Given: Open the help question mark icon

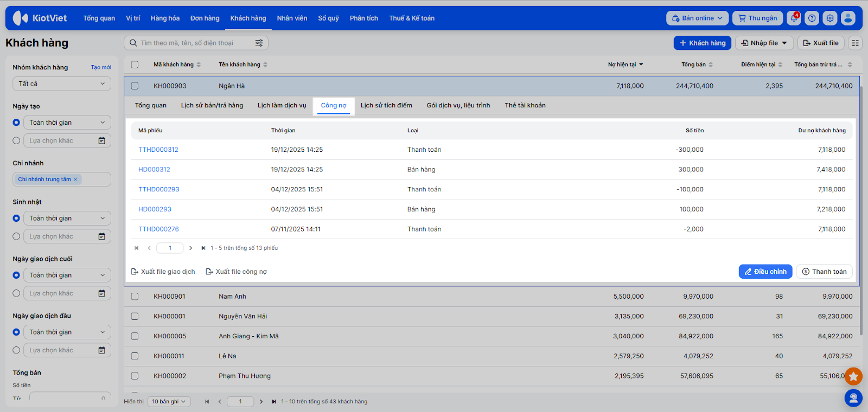Looking at the screenshot, I should [812, 18].
